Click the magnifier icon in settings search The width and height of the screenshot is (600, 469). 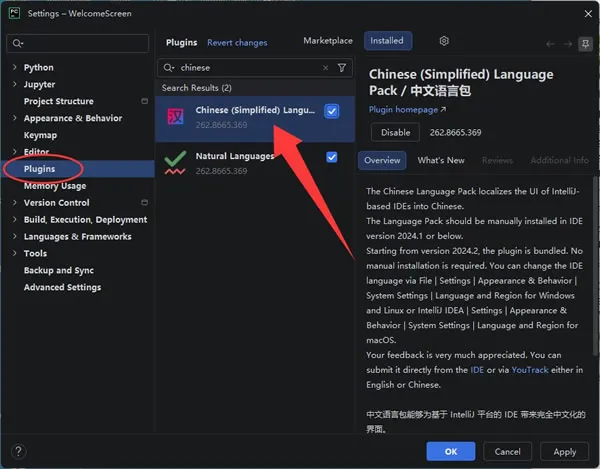click(17, 43)
